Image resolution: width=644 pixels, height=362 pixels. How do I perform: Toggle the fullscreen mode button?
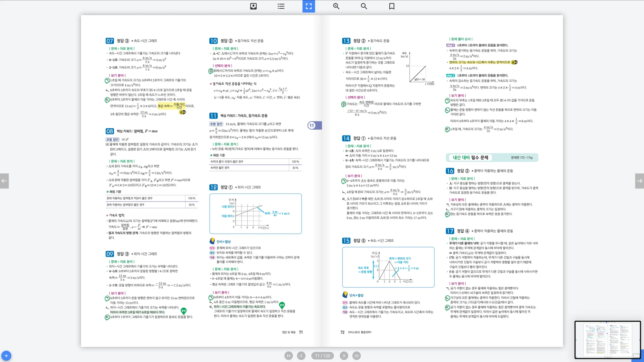click(308, 6)
